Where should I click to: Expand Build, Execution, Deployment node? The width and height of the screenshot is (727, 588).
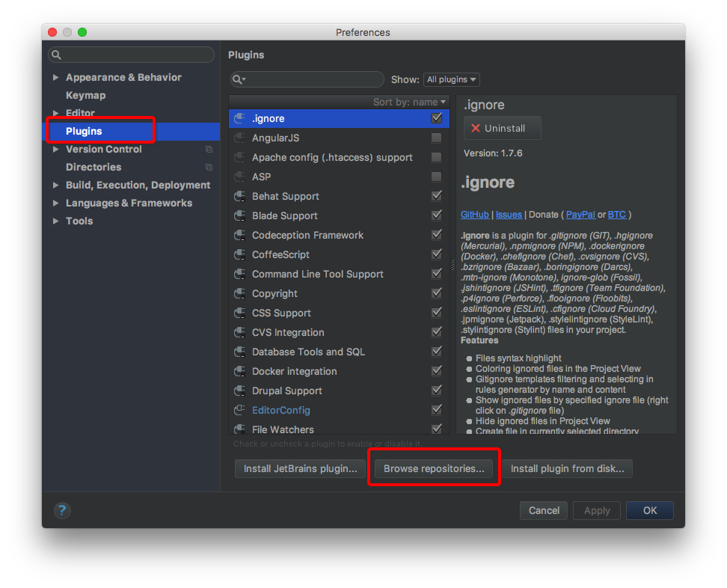[55, 185]
